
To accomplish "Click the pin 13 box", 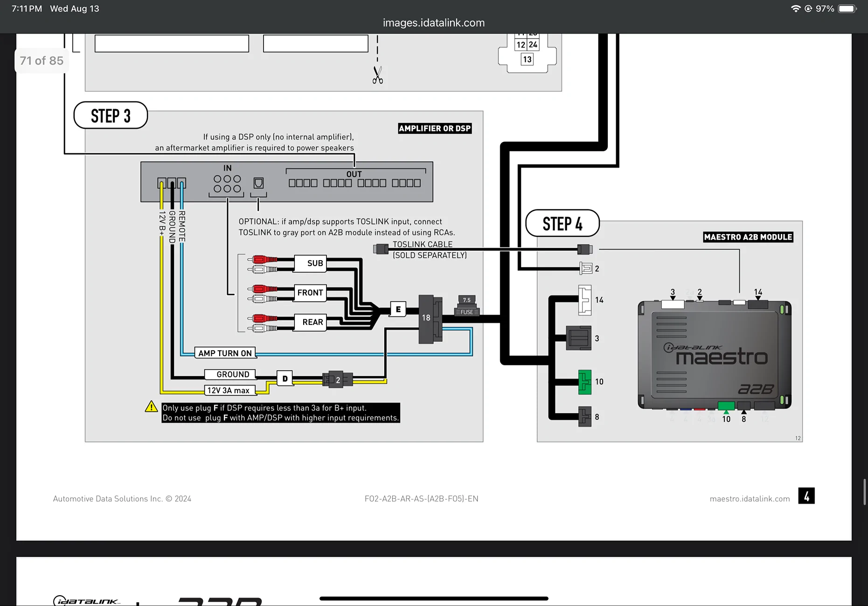I will [x=527, y=59].
